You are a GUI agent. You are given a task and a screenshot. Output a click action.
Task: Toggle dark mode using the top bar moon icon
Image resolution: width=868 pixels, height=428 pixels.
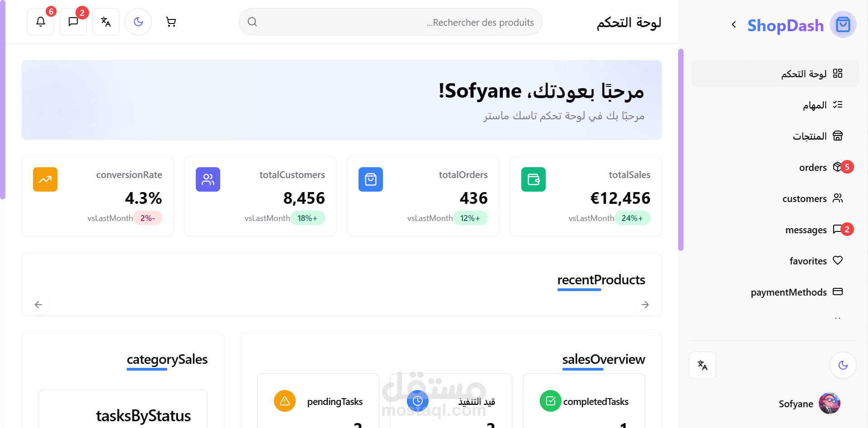[x=138, y=21]
